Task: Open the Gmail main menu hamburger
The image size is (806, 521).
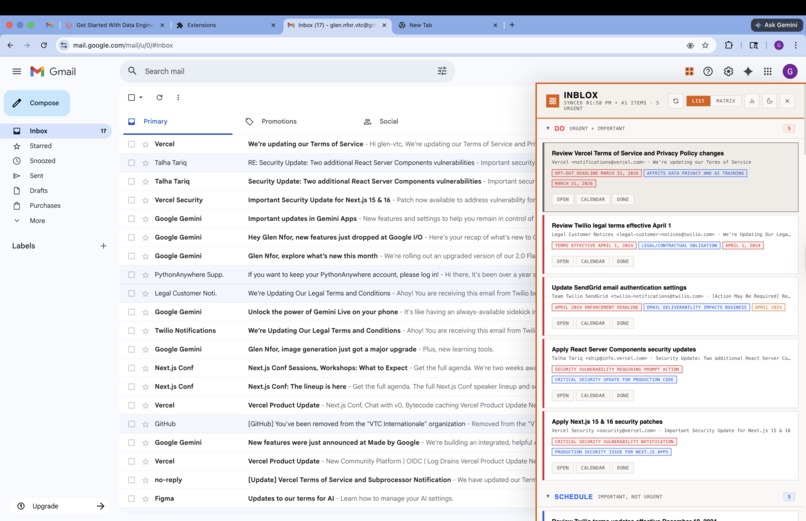Action: point(16,71)
